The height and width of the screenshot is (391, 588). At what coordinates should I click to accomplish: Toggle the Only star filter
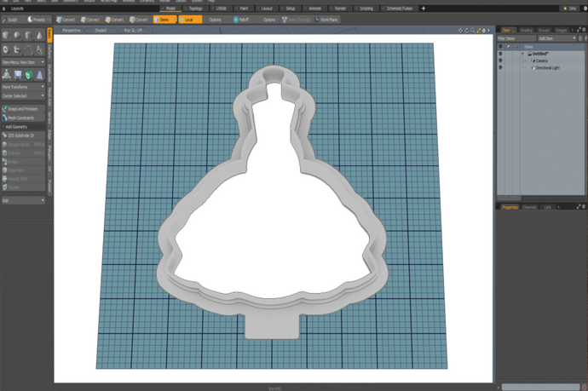[569, 9]
